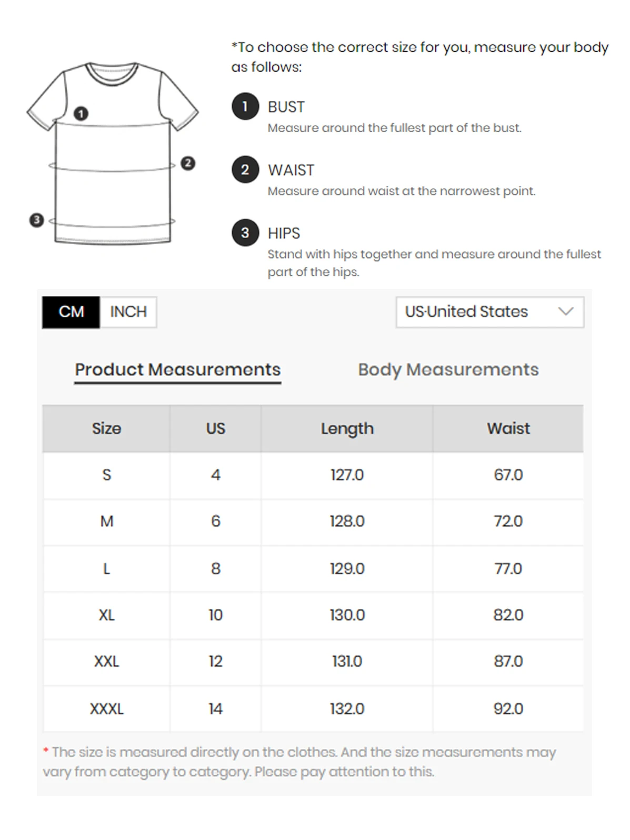Click the 67.0 waist value for size S
Screen dimensions: 630x840
508,475
